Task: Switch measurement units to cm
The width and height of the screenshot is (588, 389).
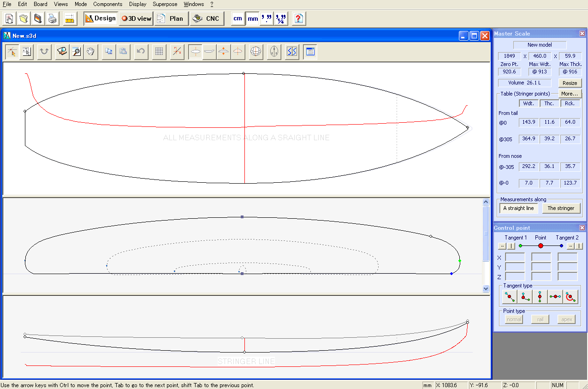Action: 237,18
